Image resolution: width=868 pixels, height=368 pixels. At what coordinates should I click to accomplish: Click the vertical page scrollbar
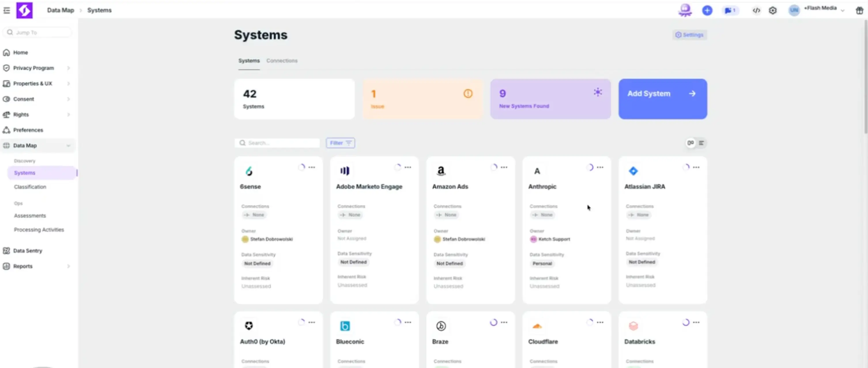865,77
